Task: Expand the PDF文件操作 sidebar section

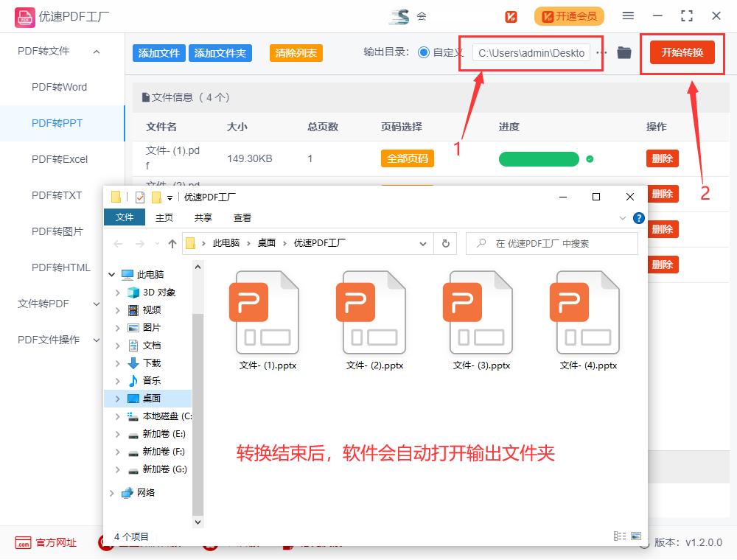Action: coord(96,340)
